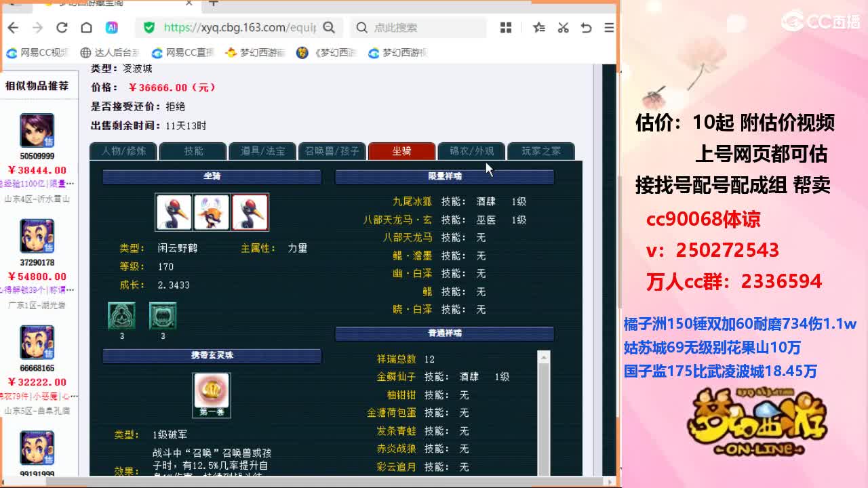Click the 相似物品推荐 sidebar heading
The height and width of the screenshot is (488, 868).
pos(37,85)
